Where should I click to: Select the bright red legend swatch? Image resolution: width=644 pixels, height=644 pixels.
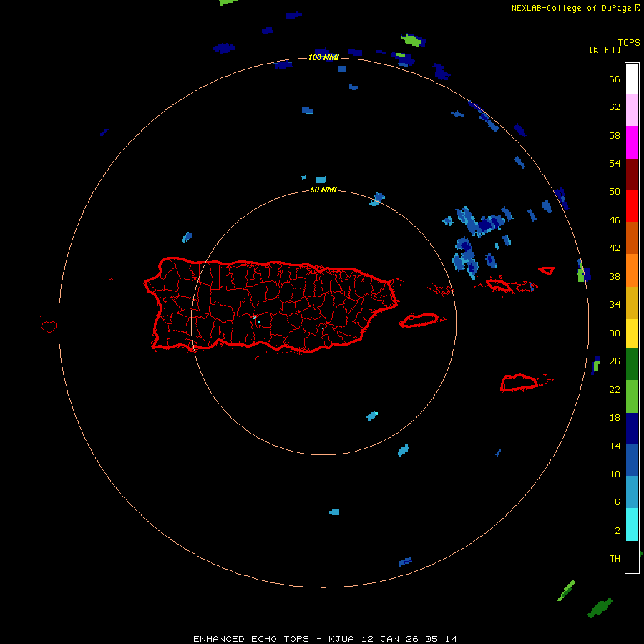tap(632, 206)
